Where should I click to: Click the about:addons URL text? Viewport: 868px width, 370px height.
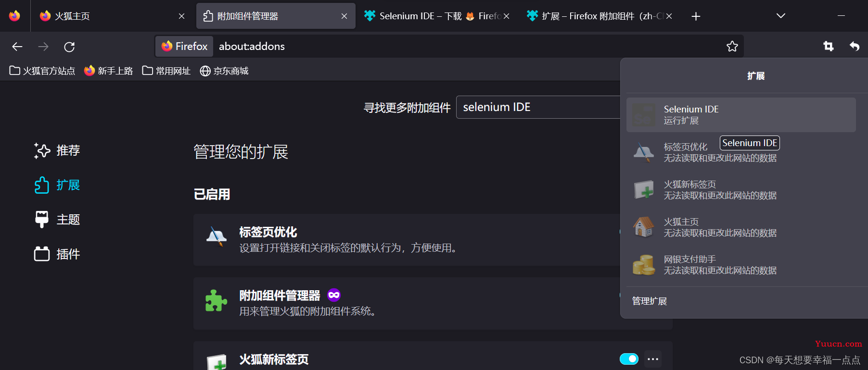(x=252, y=46)
